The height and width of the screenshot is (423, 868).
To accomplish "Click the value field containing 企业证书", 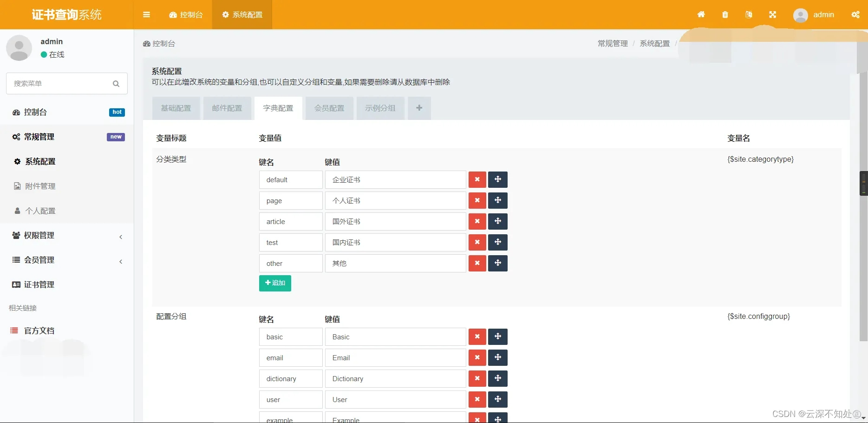I will click(x=396, y=179).
